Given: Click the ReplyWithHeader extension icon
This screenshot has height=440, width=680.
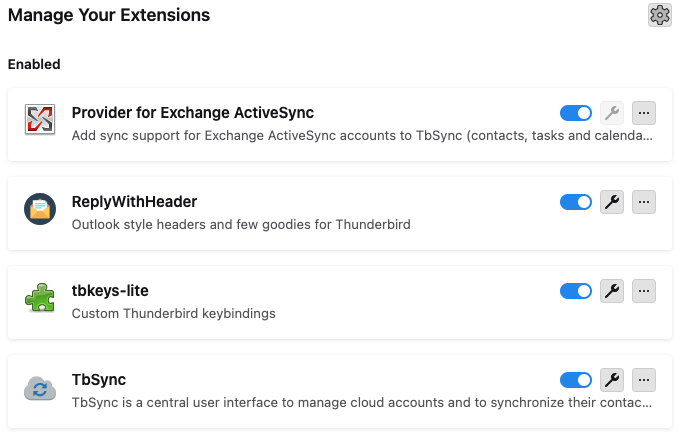Looking at the screenshot, I should coord(40,209).
